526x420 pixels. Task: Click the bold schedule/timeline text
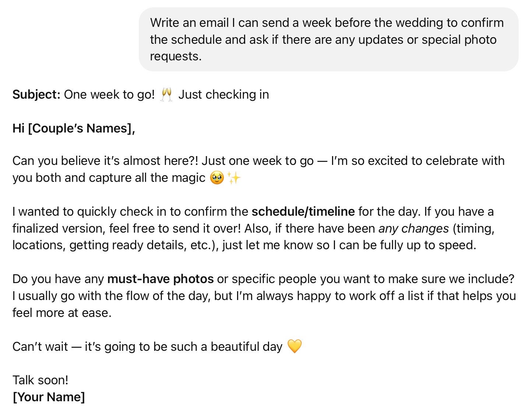point(303,212)
